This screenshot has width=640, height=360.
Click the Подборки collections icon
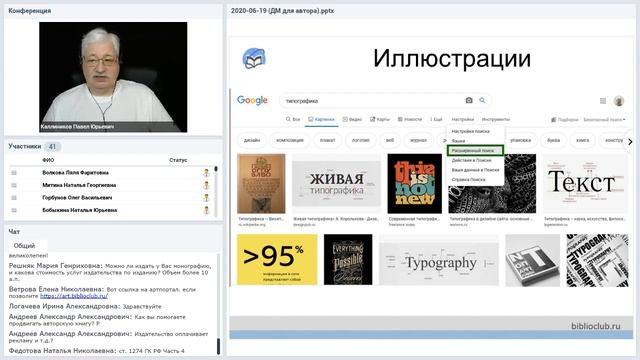point(553,120)
